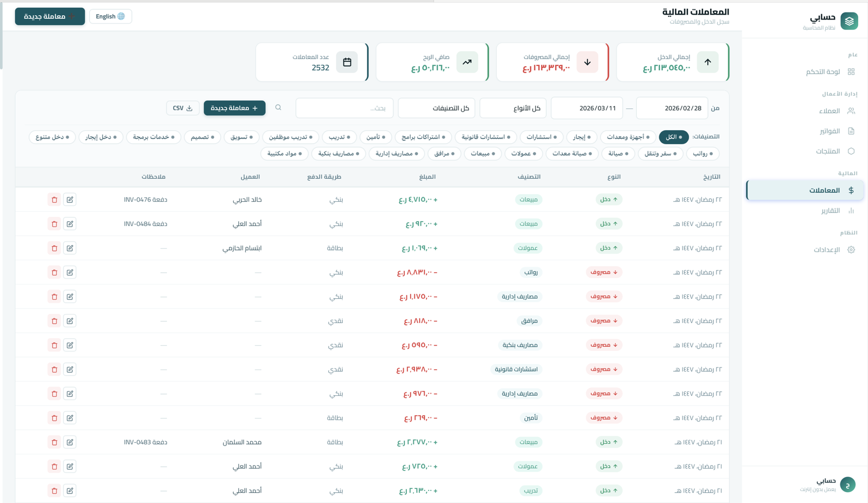Delete the رواتب expense transaction row

coord(54,272)
